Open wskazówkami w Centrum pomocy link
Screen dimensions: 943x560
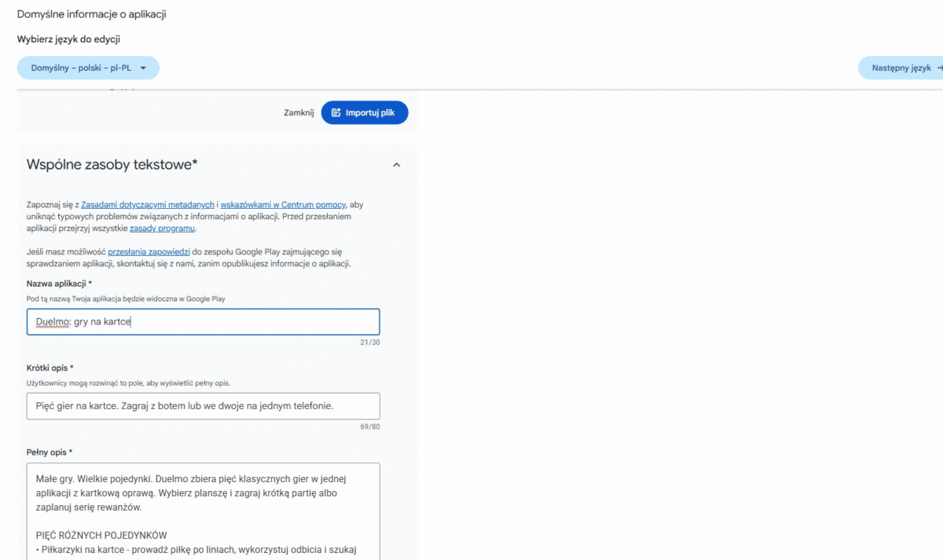pos(283,204)
